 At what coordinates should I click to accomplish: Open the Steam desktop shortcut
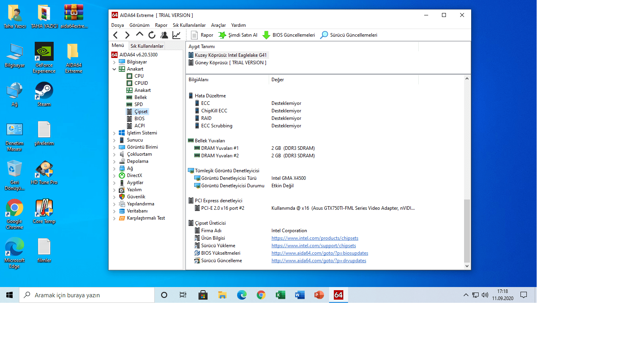44,94
